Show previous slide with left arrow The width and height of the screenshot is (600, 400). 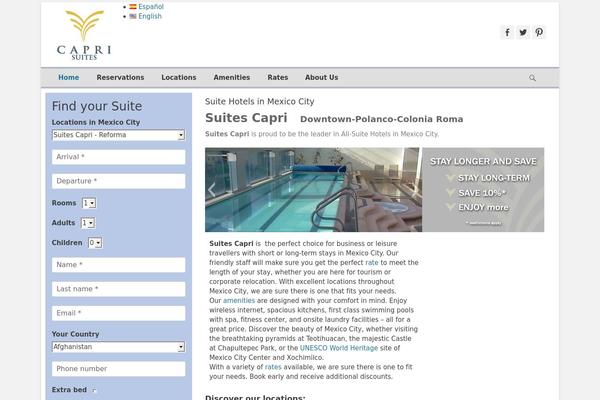(x=212, y=189)
